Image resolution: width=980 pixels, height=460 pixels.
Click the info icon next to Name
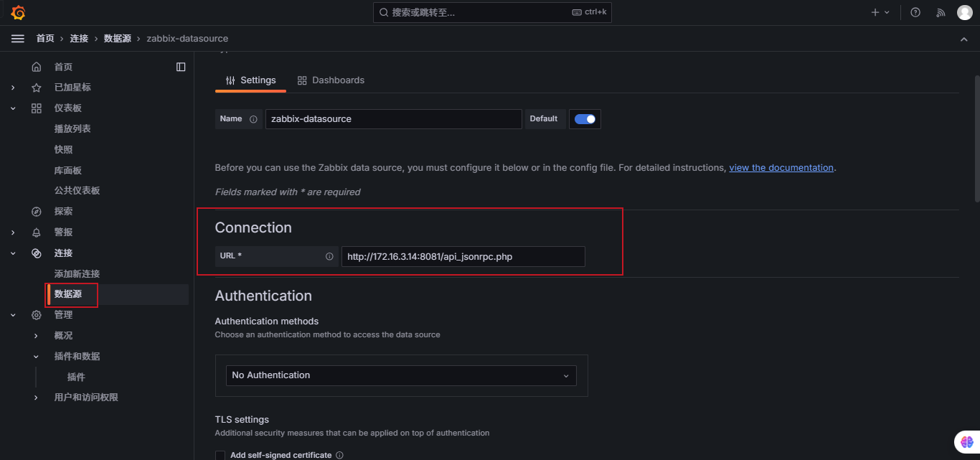[x=253, y=119]
